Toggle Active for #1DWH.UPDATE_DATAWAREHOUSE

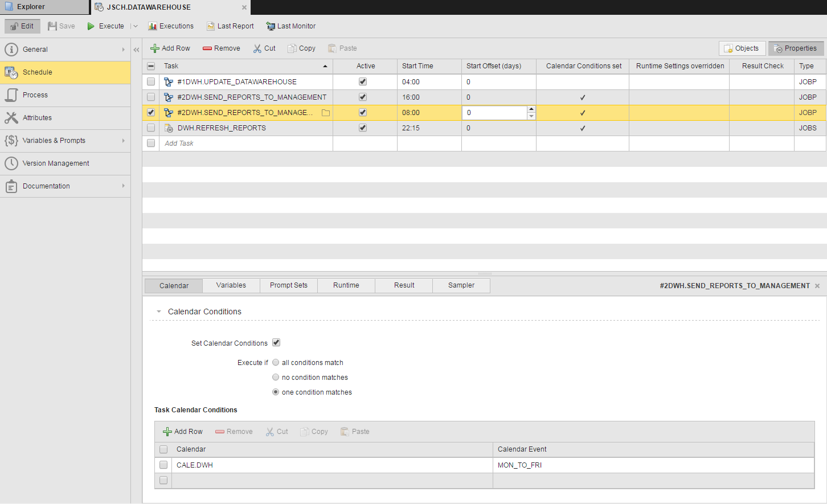[363, 81]
